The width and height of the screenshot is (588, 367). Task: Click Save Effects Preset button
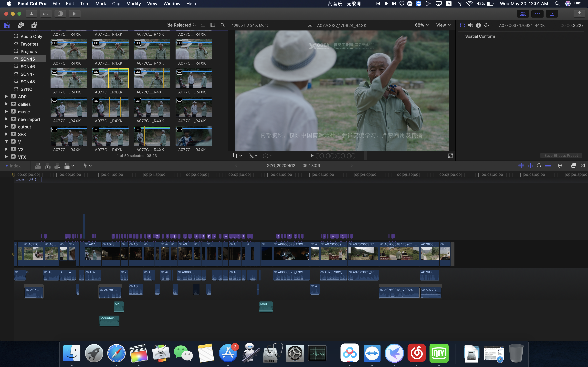(561, 156)
